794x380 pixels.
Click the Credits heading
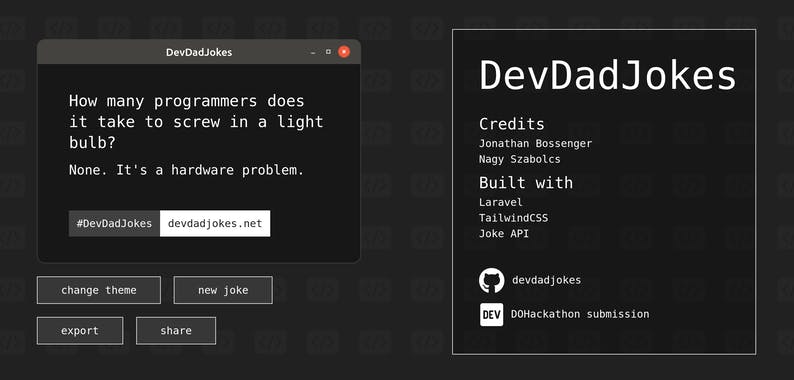[x=512, y=124]
